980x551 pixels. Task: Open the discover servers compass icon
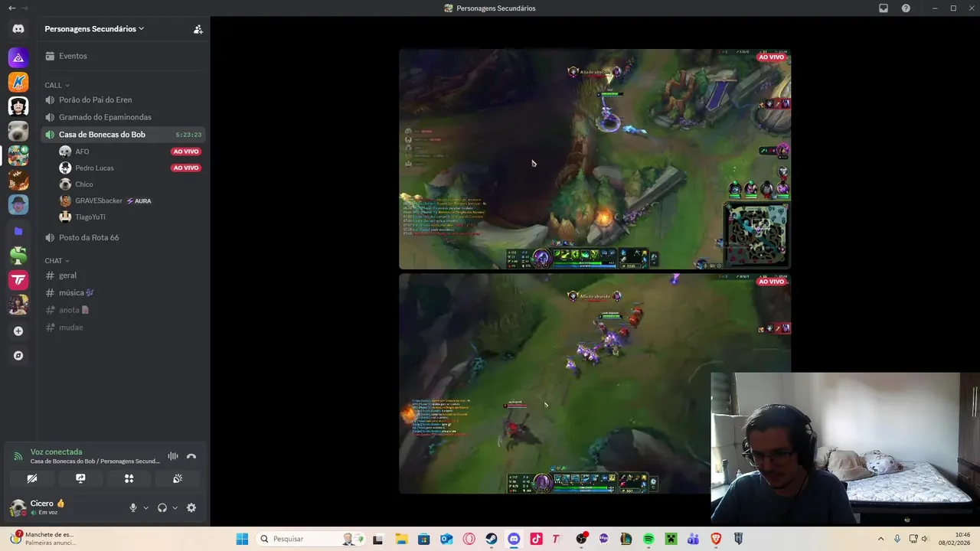(18, 356)
